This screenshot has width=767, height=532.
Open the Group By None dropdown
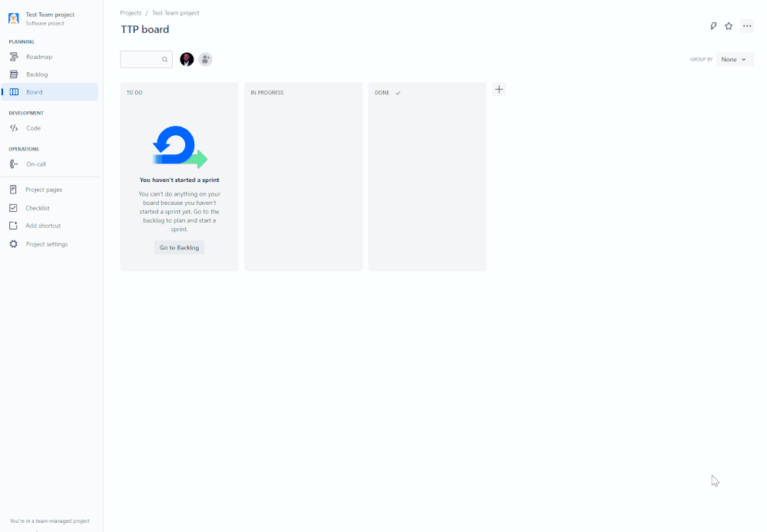pos(733,58)
